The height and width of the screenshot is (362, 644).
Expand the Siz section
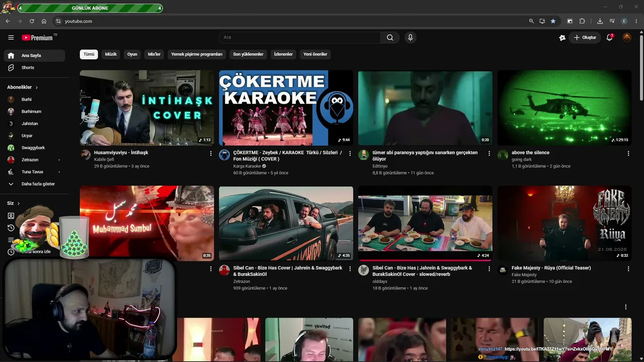pos(14,204)
